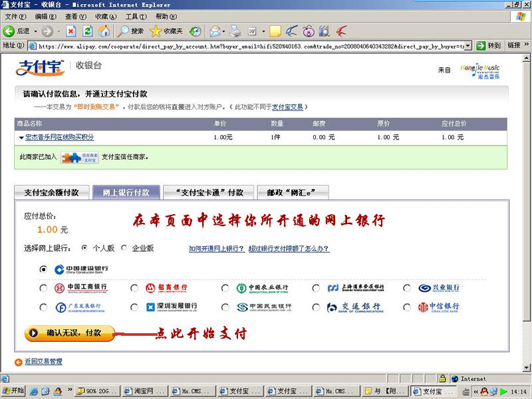
Task: Click the 确认无误，付款 button
Action: point(70,333)
